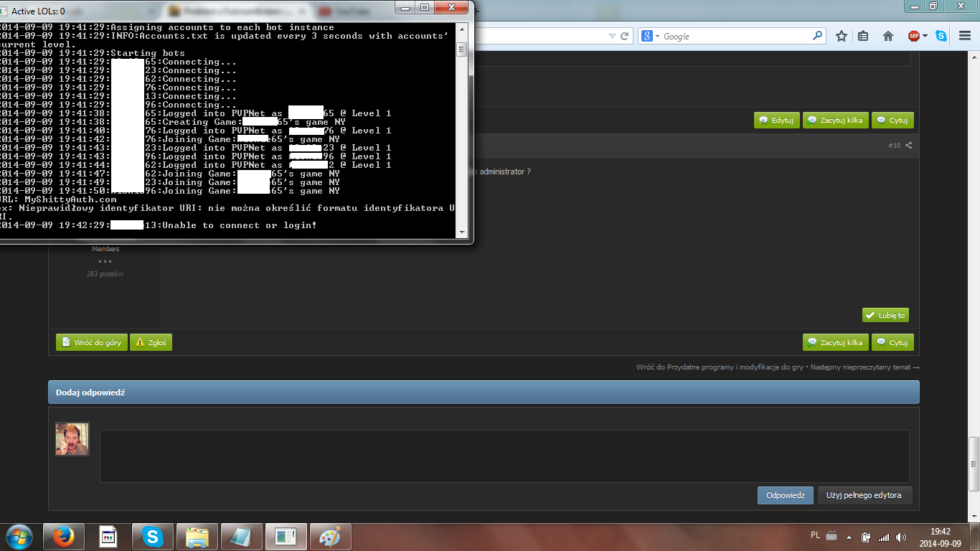Open the Wróć do Przydatne programy link
The image size is (980, 551).
coord(720,367)
